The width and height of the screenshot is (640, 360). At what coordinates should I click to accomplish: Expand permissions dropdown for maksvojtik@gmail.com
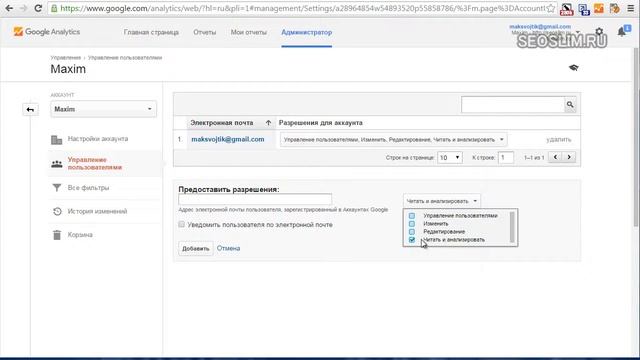tap(393, 140)
